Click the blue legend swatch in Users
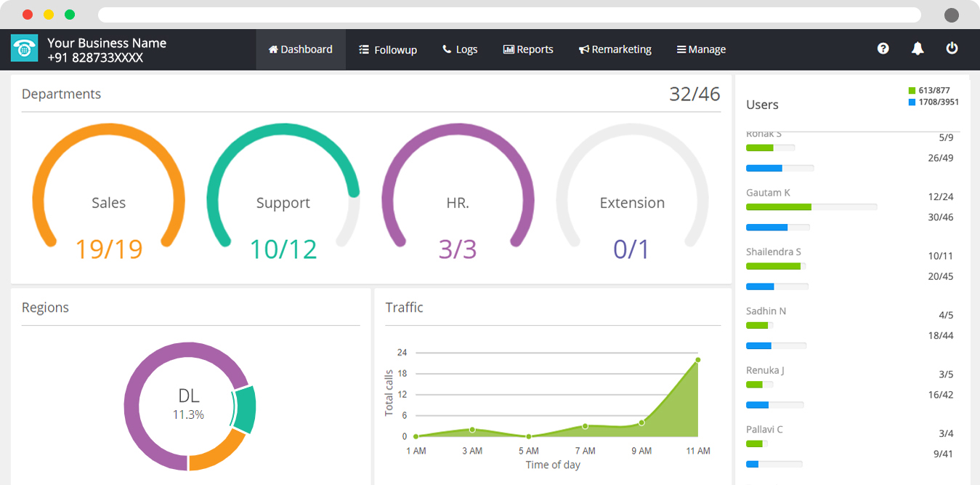This screenshot has width=980, height=485. click(x=912, y=103)
